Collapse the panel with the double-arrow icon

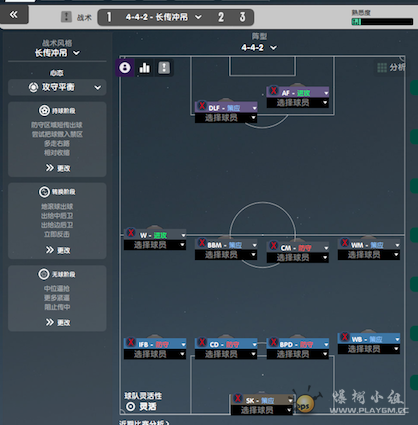(13, 14)
